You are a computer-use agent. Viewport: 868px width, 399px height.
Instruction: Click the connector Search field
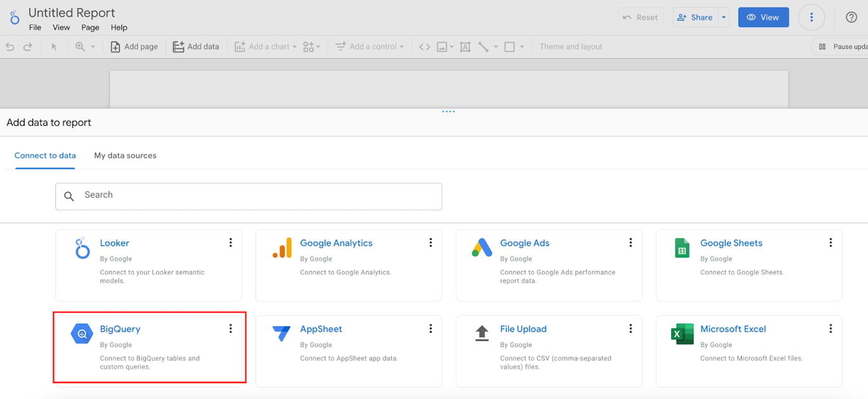[248, 196]
